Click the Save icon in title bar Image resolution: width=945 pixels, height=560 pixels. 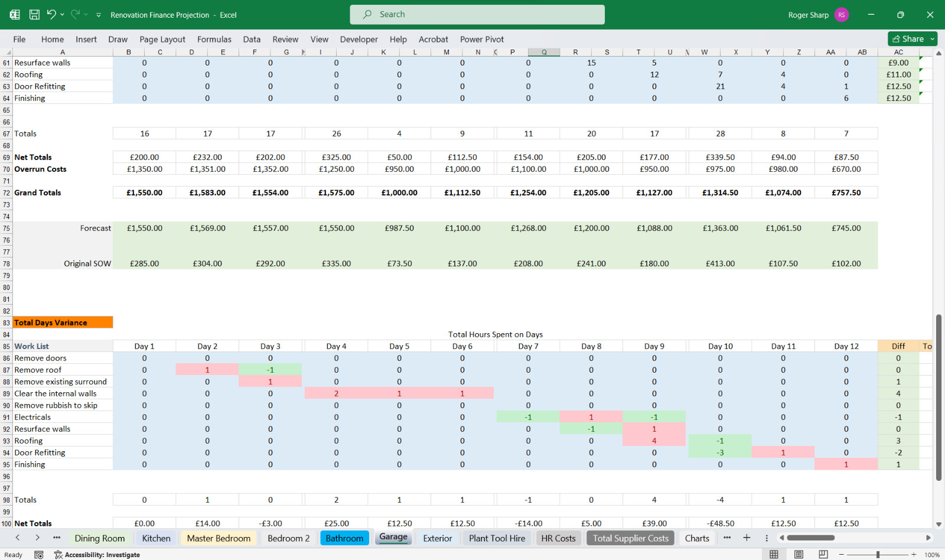point(34,14)
